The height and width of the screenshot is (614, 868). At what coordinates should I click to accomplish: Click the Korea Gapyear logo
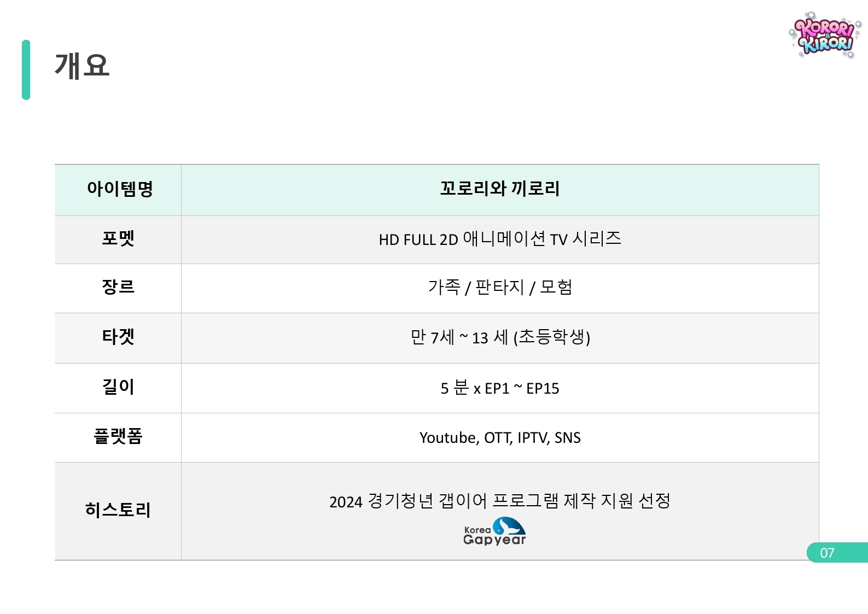[x=494, y=531]
